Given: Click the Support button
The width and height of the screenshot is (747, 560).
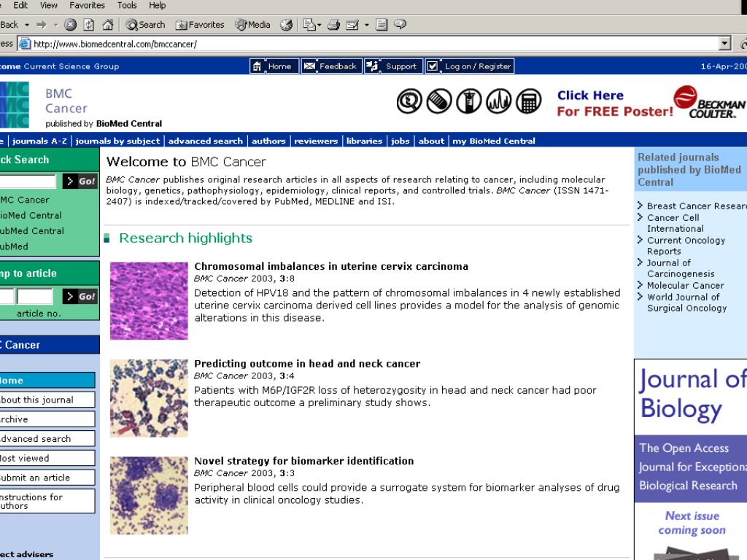Looking at the screenshot, I should point(394,66).
